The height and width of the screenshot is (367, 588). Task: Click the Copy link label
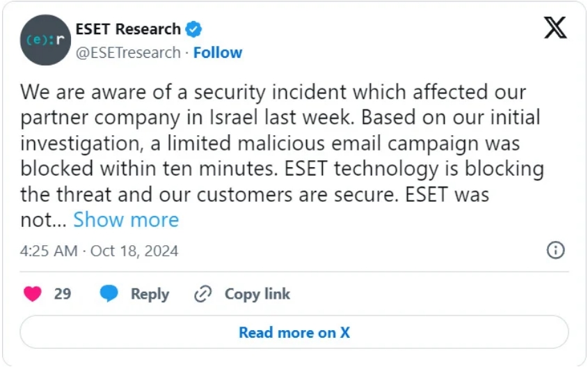(x=257, y=294)
